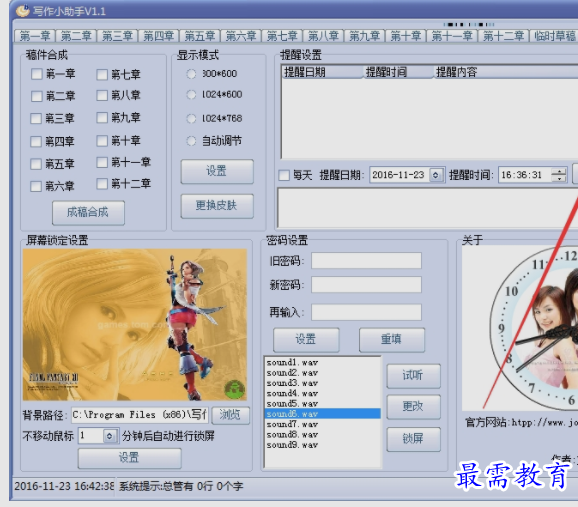Select the 第九章 tab
Viewport: 578px width, 507px height.
pyautogui.click(x=365, y=36)
